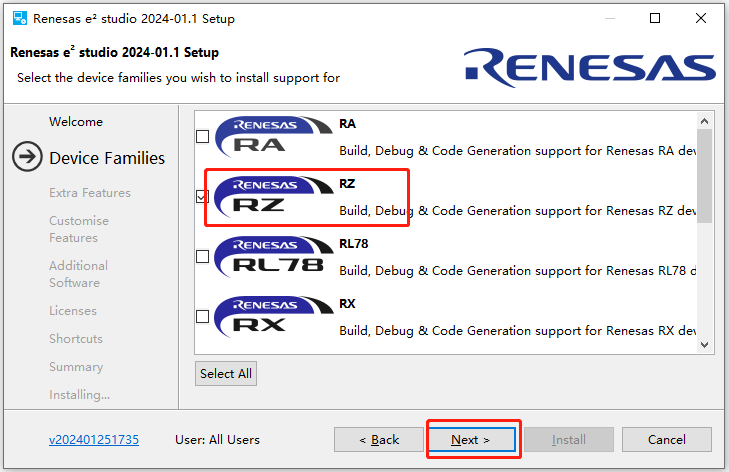Image resolution: width=729 pixels, height=472 pixels.
Task: Open the v202401251735 version link
Action: (94, 439)
